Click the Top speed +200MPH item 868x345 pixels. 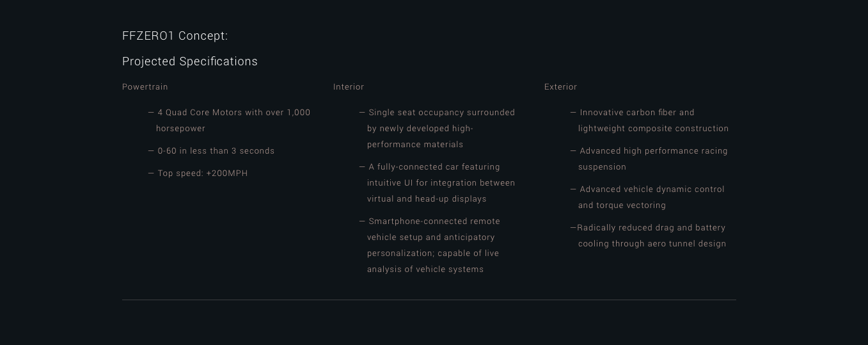[x=198, y=173]
